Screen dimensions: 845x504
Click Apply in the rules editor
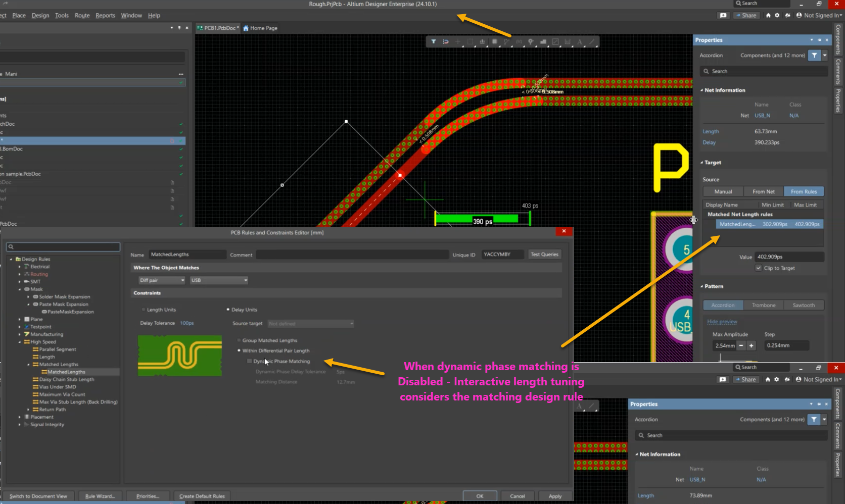click(x=555, y=496)
